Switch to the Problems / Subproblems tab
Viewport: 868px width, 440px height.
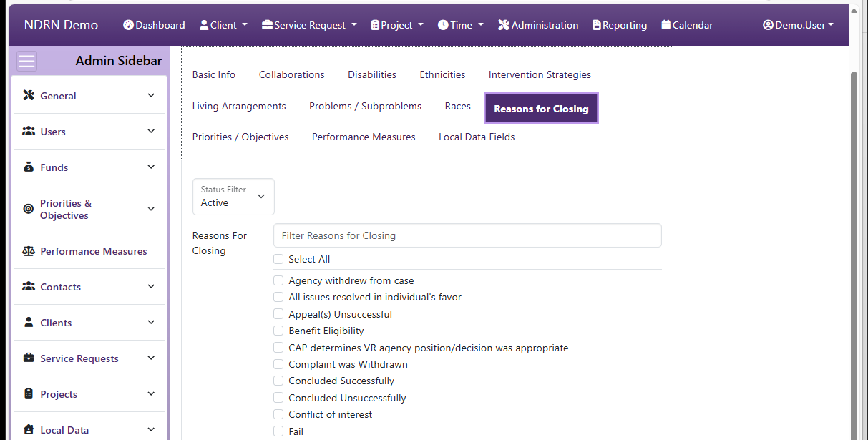[x=365, y=106]
